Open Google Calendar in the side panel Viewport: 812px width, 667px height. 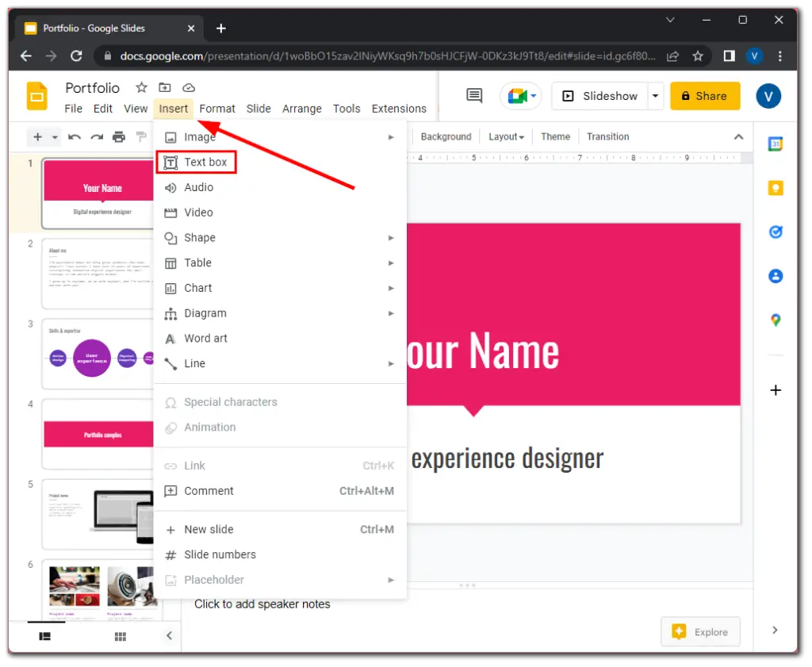click(x=776, y=144)
